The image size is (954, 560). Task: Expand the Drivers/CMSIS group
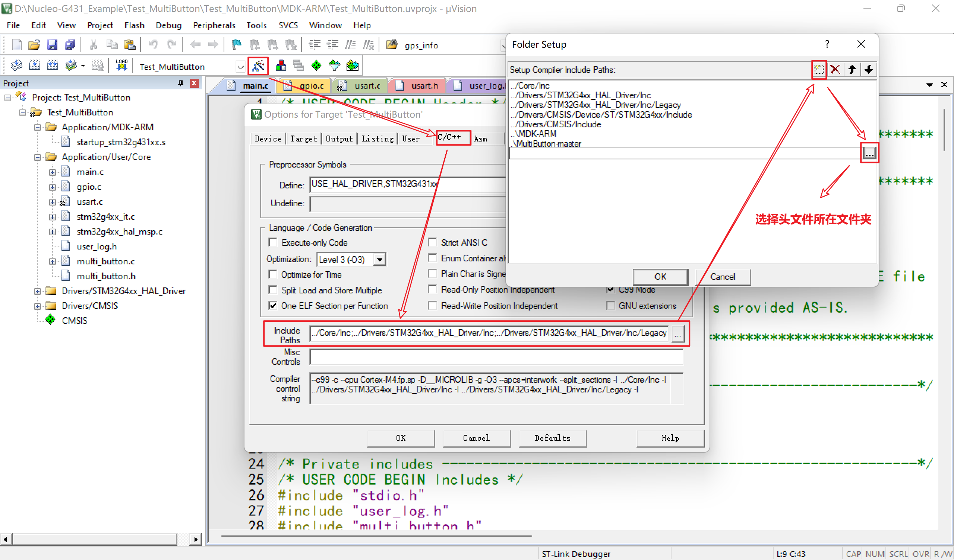click(38, 306)
